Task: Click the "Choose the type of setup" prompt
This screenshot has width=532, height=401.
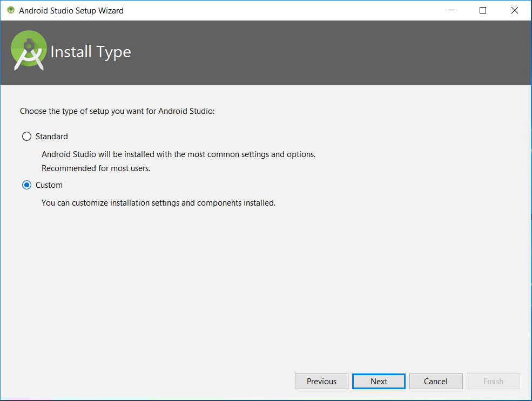Action: [x=117, y=111]
